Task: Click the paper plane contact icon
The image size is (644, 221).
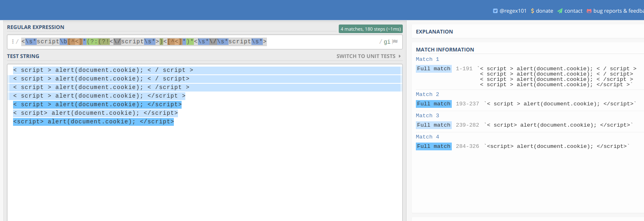Action: pyautogui.click(x=560, y=11)
